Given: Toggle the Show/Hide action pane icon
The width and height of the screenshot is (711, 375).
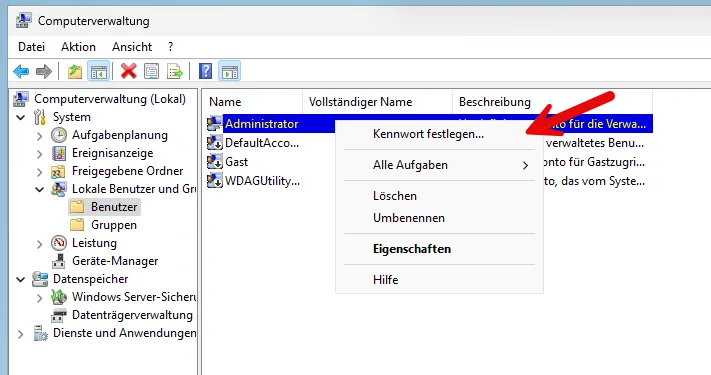Looking at the screenshot, I should 229,71.
